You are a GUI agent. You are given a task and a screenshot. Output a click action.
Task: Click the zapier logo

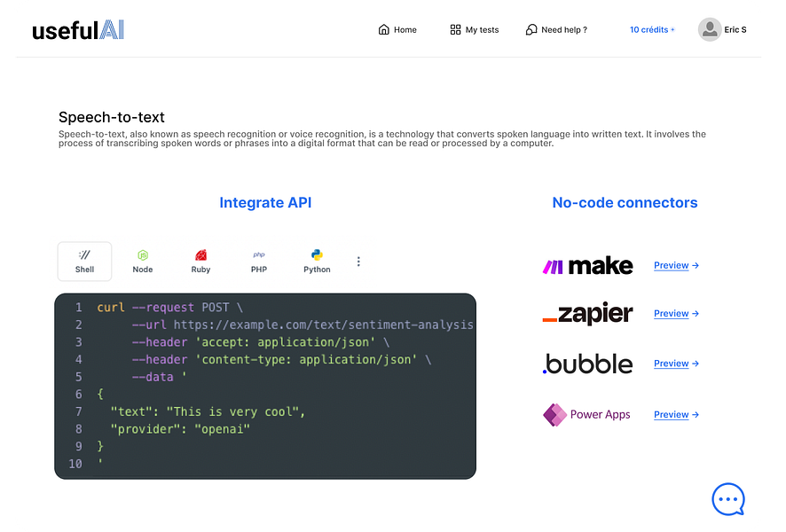coord(587,314)
